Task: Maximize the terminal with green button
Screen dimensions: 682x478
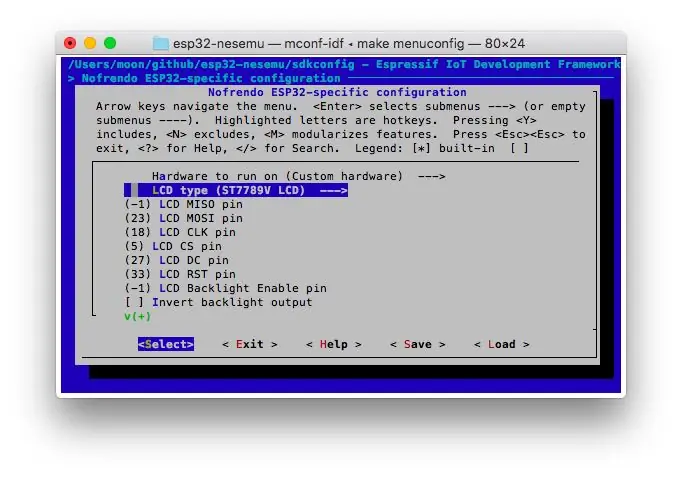Action: (110, 43)
